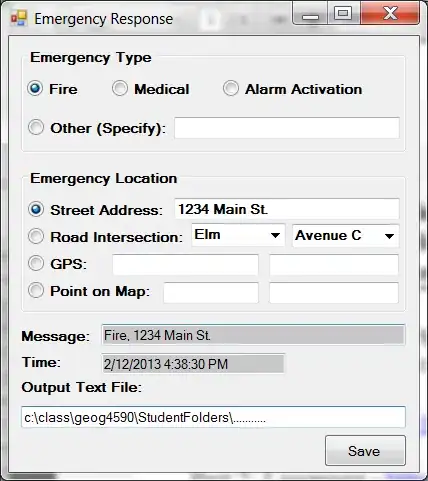Viewport: 428px width, 481px height.
Task: Select Alarm Activation emergency type
Action: click(x=231, y=89)
